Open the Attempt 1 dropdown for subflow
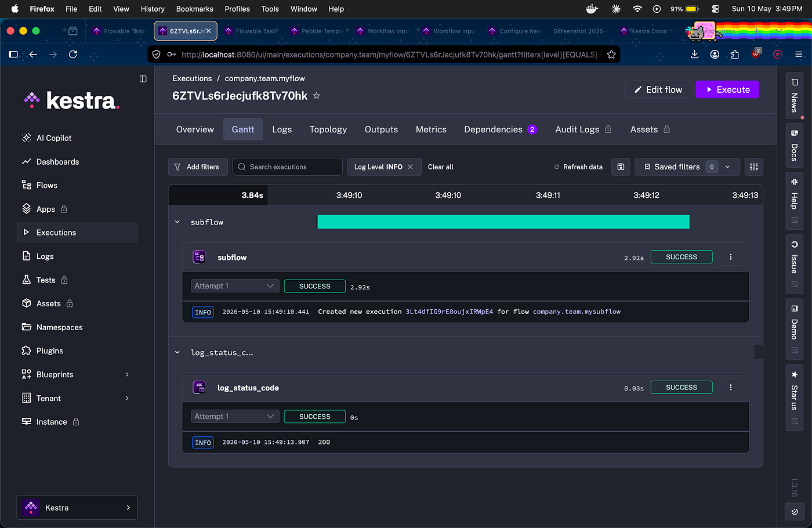 [x=235, y=286]
